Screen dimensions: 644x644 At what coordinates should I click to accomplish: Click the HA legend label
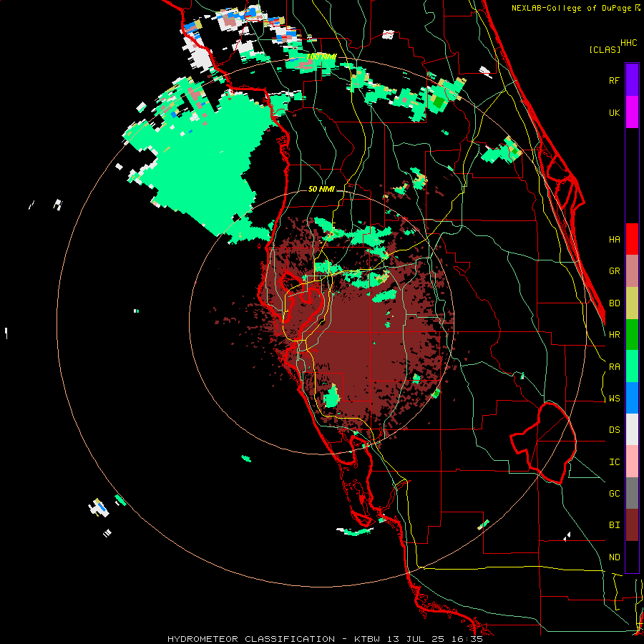coord(614,239)
